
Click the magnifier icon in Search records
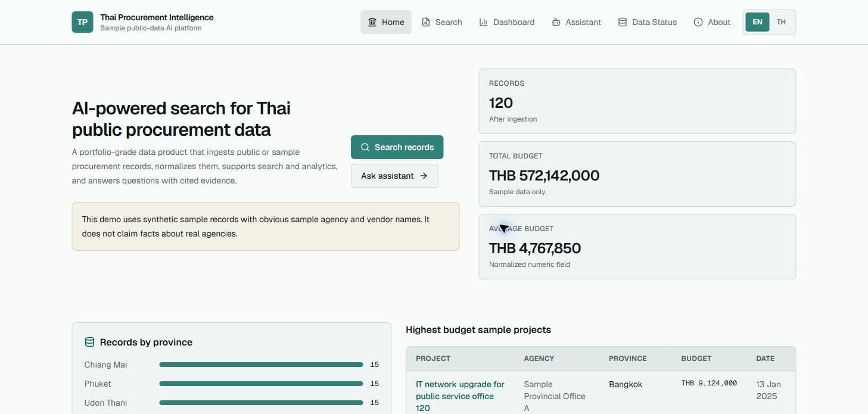click(365, 147)
